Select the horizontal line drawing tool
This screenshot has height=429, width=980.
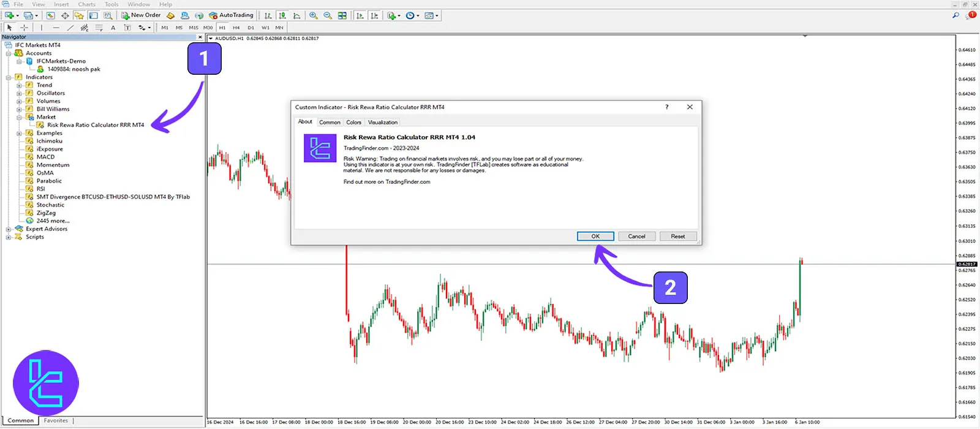click(56, 28)
